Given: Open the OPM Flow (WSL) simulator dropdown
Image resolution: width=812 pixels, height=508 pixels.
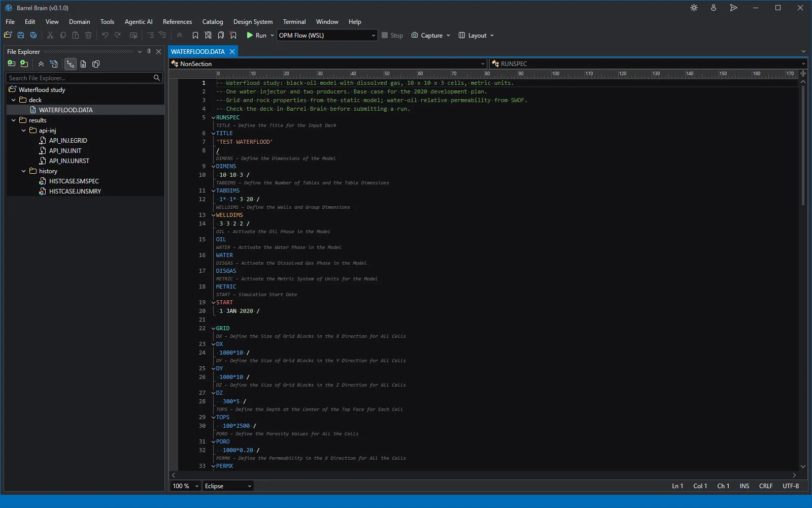Looking at the screenshot, I should pos(327,35).
